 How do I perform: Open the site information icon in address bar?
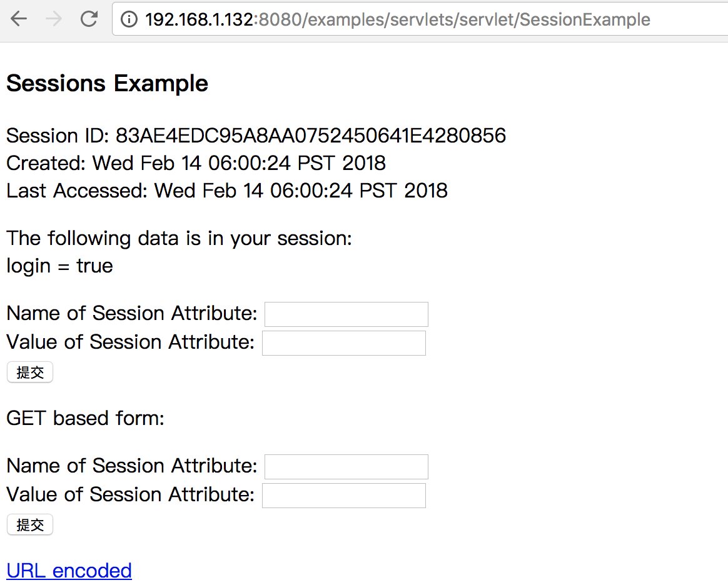[129, 20]
